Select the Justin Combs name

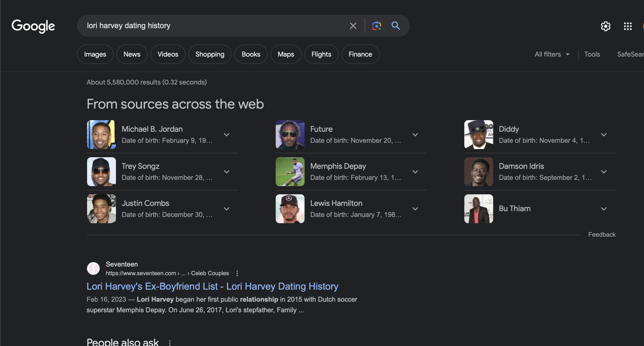(x=146, y=203)
